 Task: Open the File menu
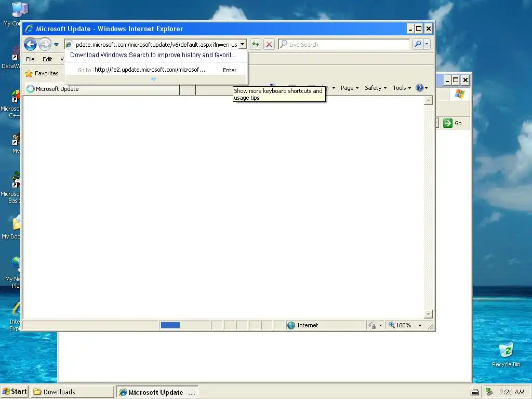click(x=30, y=59)
